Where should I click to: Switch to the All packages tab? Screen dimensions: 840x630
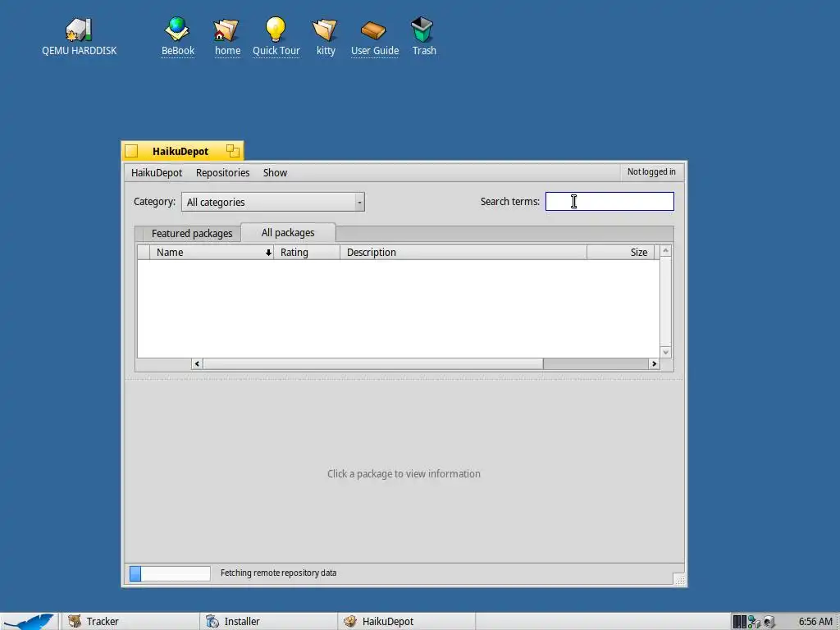pyautogui.click(x=288, y=232)
